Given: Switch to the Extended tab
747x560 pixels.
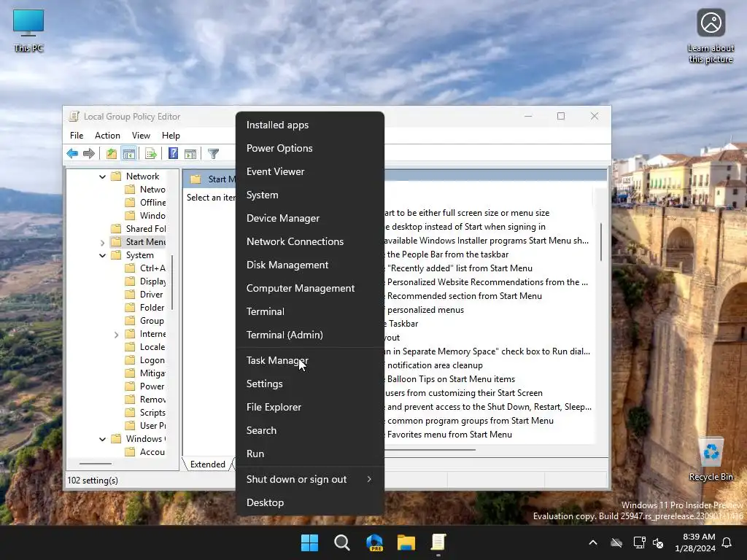Looking at the screenshot, I should (x=207, y=464).
